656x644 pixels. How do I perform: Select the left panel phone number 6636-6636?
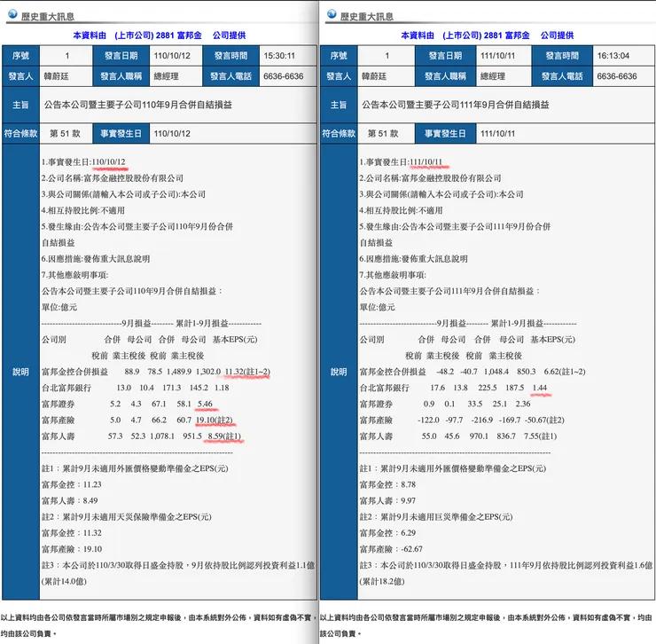click(x=284, y=76)
